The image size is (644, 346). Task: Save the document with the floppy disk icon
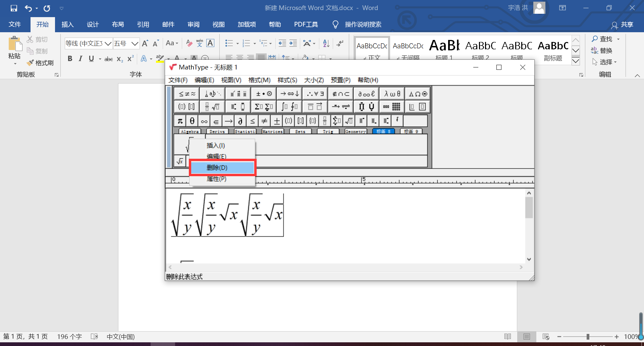point(14,8)
